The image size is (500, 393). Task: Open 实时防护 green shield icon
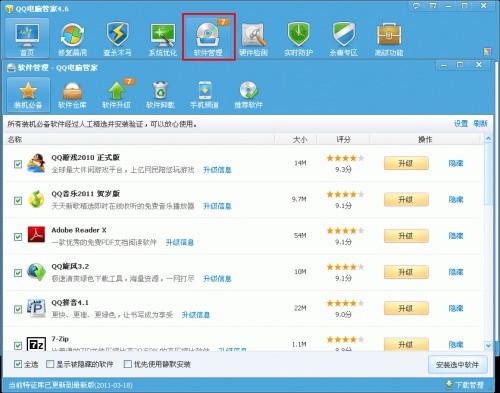coord(299,38)
